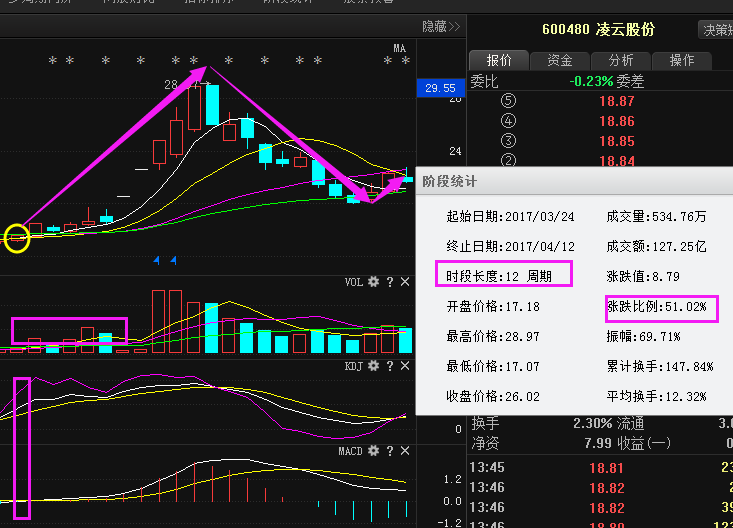
Task: Select 涨跌比例:51.02% entry
Action: pyautogui.click(x=656, y=306)
